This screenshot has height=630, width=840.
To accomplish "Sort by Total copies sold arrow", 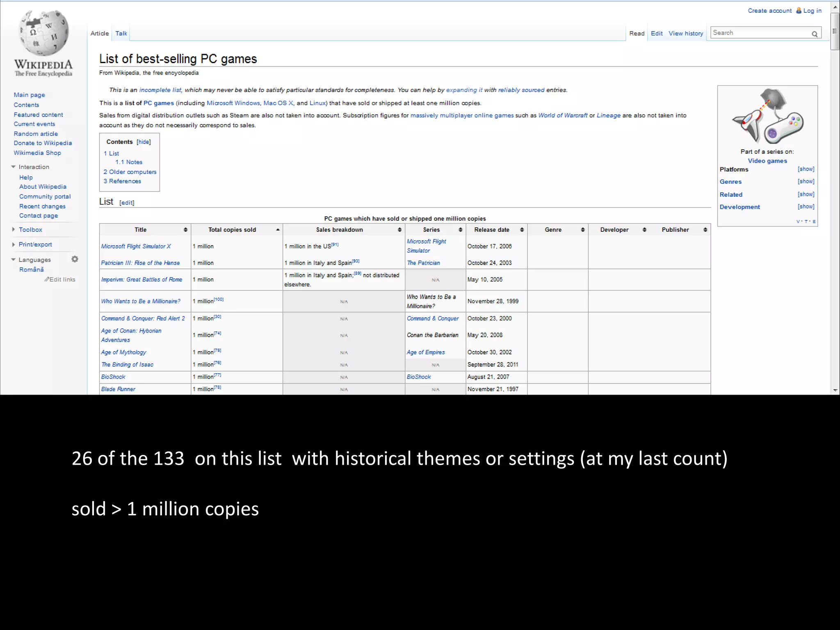I will pos(278,230).
